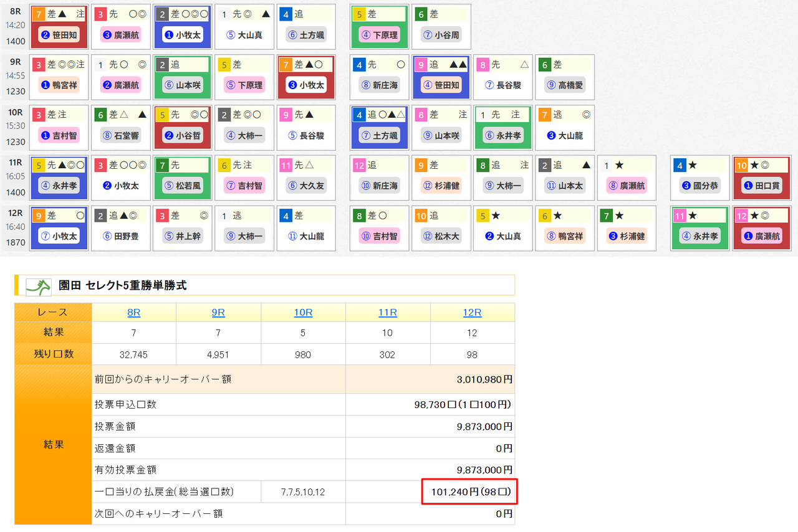The image size is (798, 532).
Task: Click the 11R card for jockey 田口貫
Action: tap(762, 178)
